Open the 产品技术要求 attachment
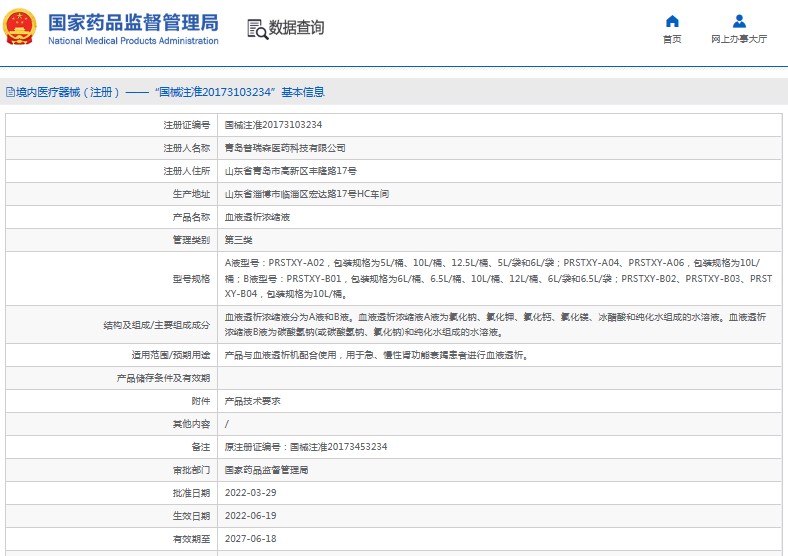788x556 pixels. pyautogui.click(x=252, y=400)
